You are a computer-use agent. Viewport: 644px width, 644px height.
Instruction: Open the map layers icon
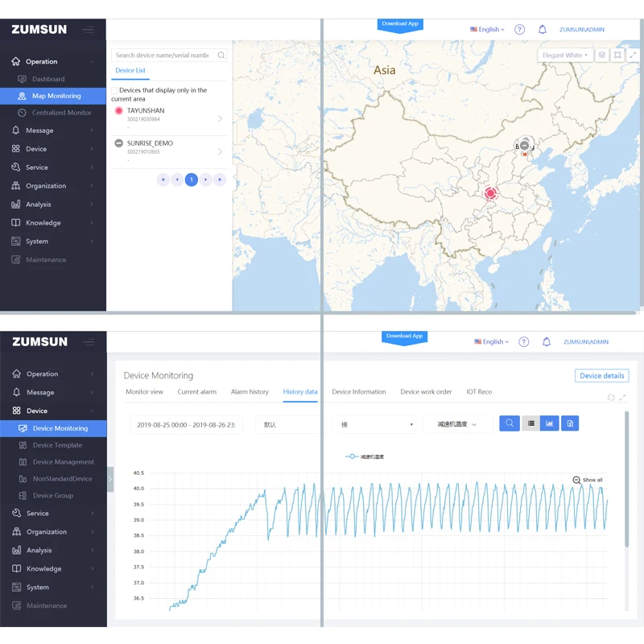click(603, 55)
